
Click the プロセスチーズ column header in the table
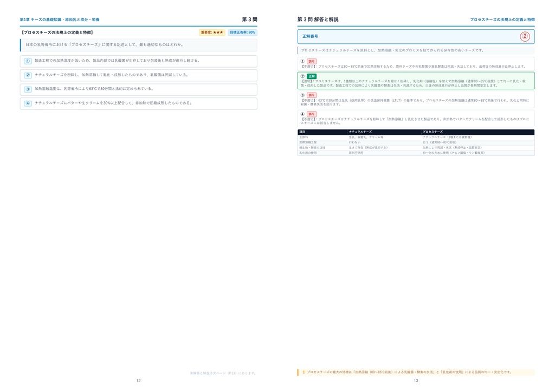[433, 132]
